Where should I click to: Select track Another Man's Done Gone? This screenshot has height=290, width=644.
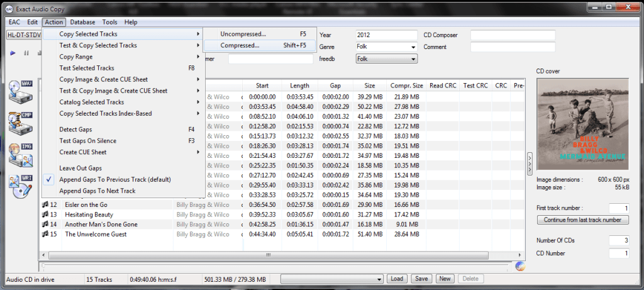tap(101, 225)
